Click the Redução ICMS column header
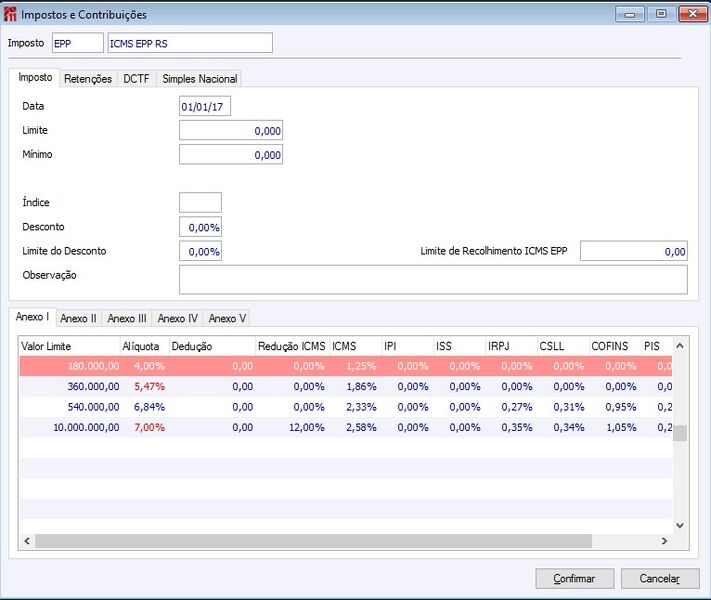The width and height of the screenshot is (711, 600). click(293, 346)
